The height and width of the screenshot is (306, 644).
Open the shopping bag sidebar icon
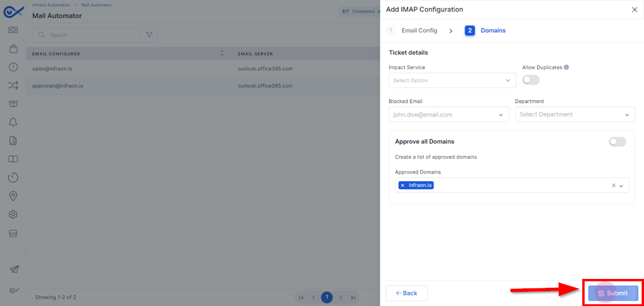coord(13,48)
